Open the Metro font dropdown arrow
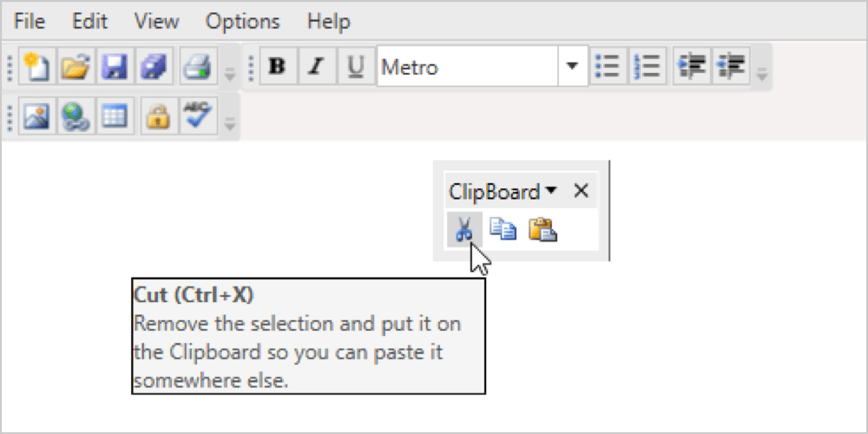 571,68
